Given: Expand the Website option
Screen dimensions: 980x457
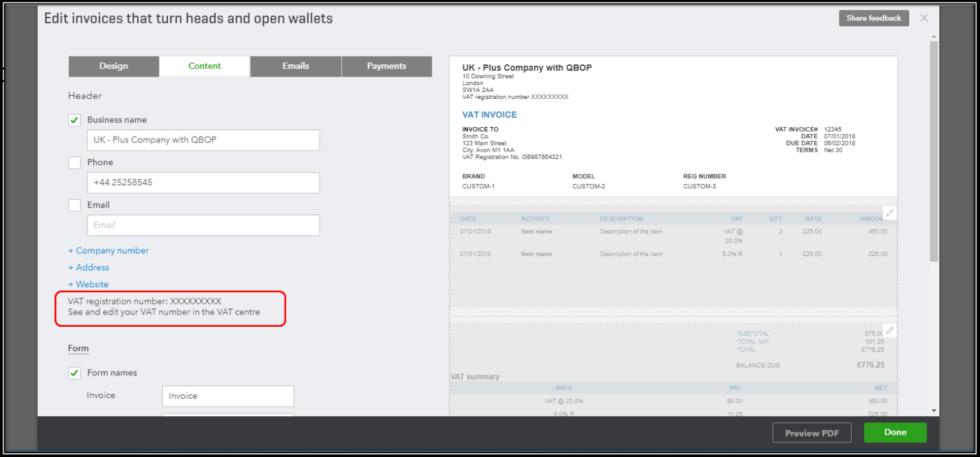Looking at the screenshot, I should (x=88, y=284).
